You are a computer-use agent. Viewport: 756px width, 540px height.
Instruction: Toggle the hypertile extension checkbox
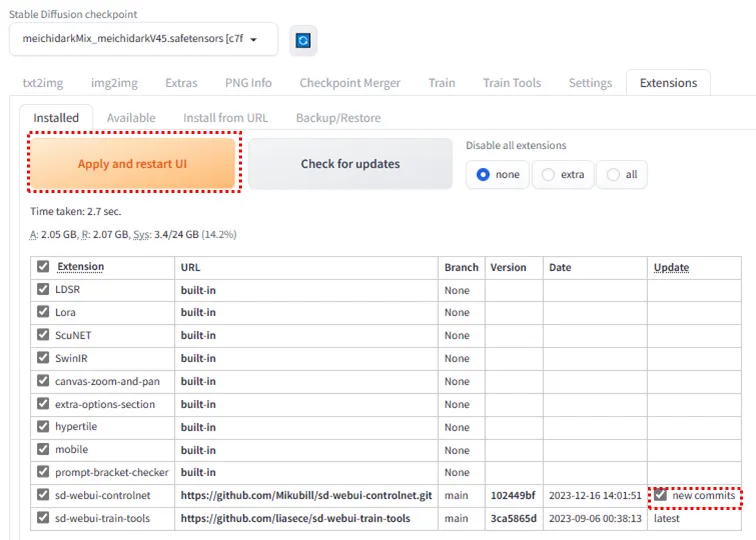pyautogui.click(x=43, y=426)
